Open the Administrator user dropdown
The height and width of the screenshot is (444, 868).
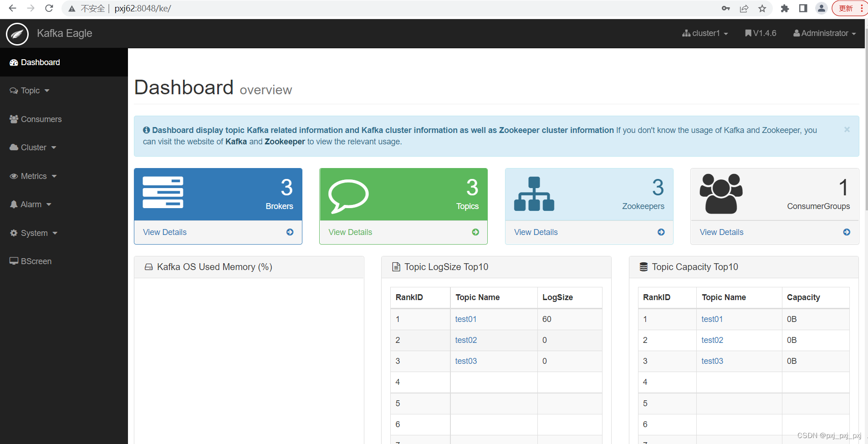824,33
